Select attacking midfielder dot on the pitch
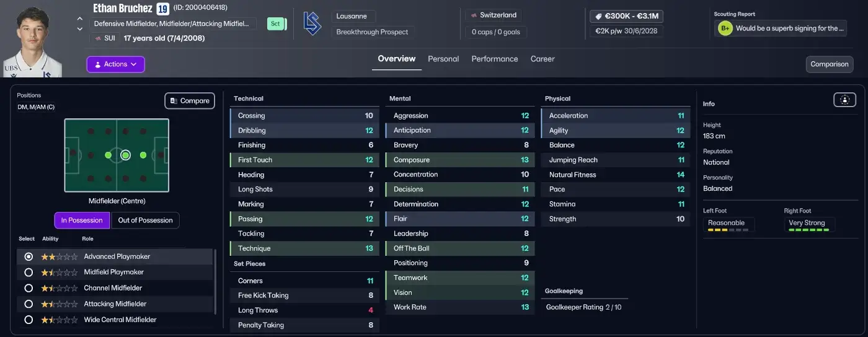This screenshot has height=337, width=868. click(x=143, y=155)
